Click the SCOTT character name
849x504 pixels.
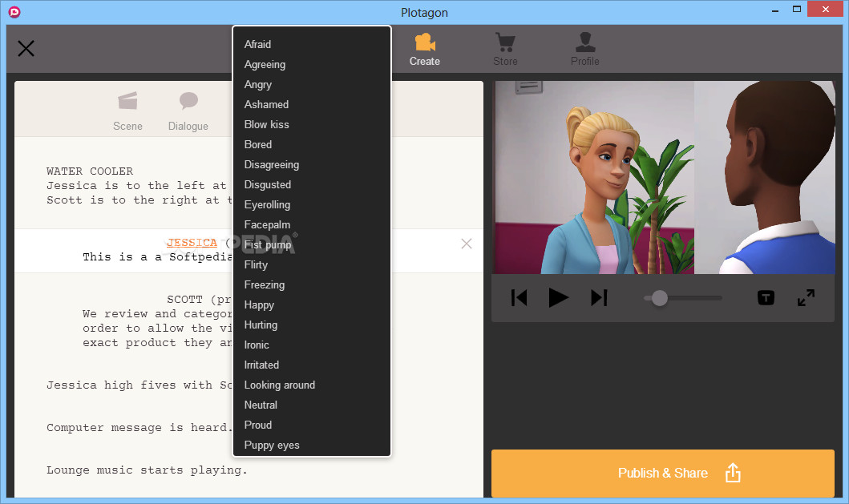coord(184,300)
